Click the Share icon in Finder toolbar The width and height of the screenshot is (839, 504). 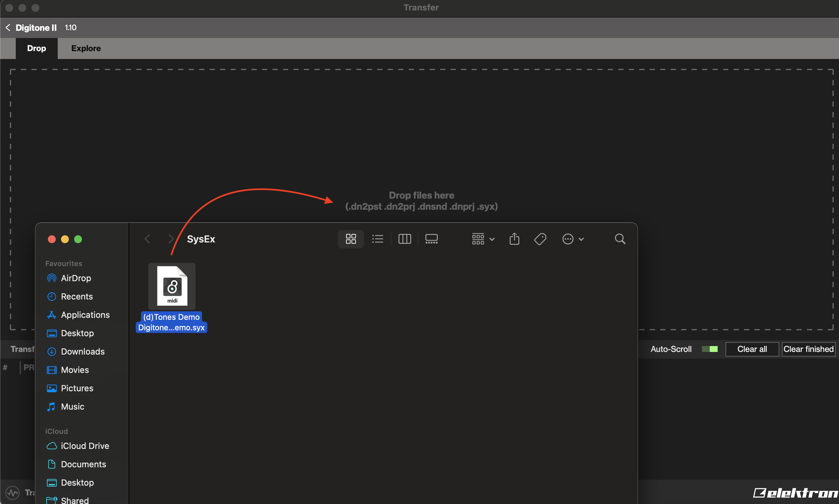click(514, 239)
